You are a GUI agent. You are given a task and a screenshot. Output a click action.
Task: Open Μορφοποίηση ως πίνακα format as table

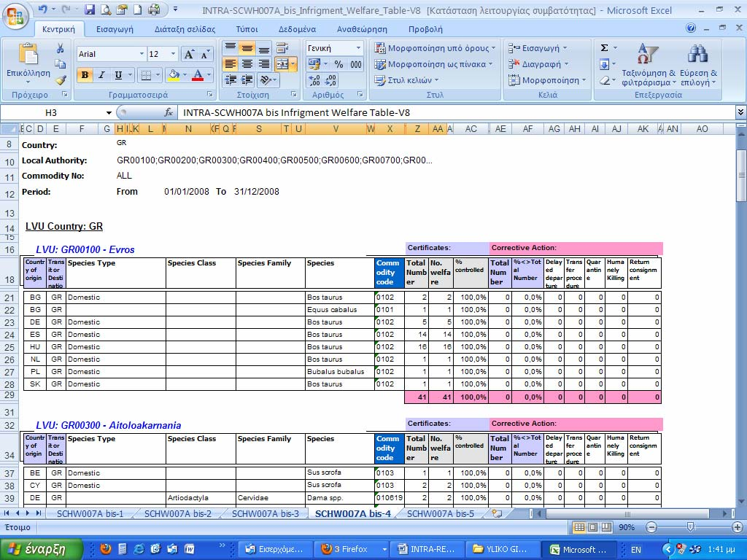(x=433, y=64)
